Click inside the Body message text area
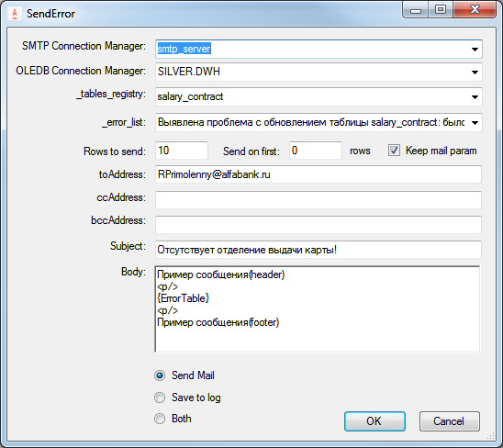 click(318, 309)
